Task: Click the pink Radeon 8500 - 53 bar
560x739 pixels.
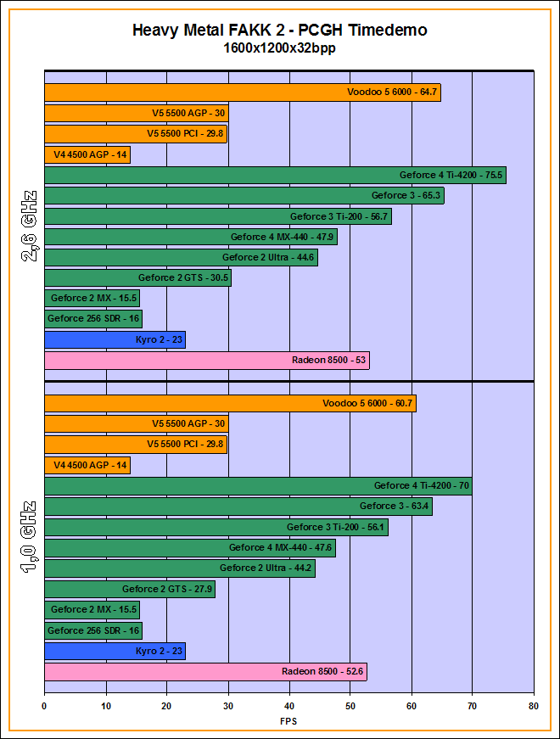Action: click(x=206, y=361)
